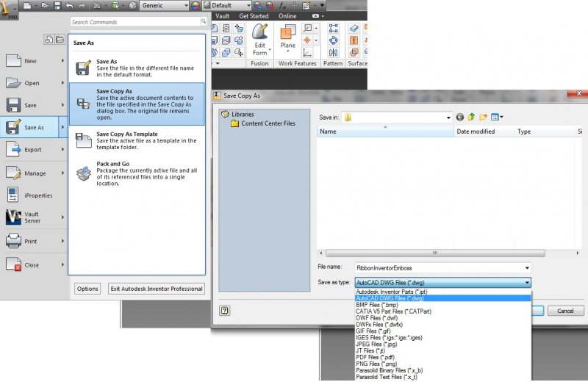This screenshot has width=588, height=382.
Task: Click the Undo arrow in quick access toolbar
Action: tap(69, 5)
